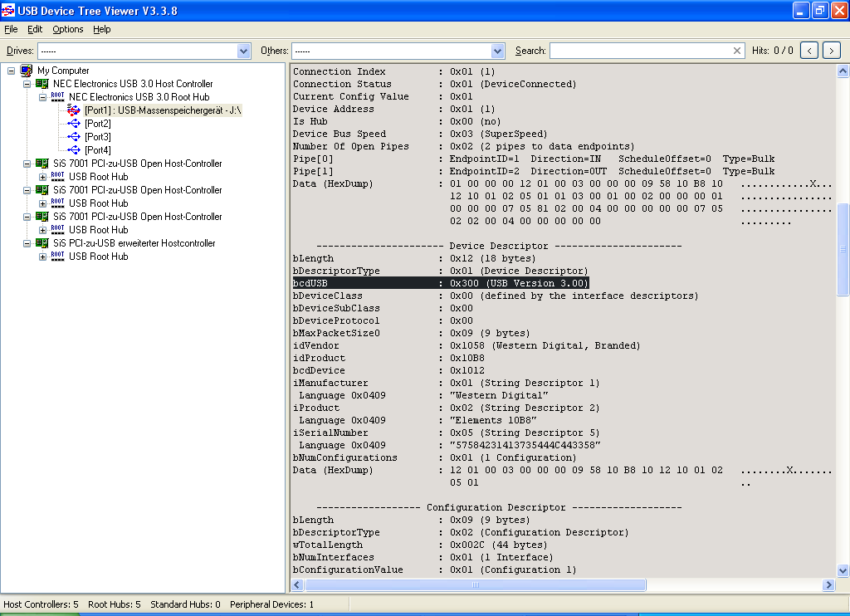The image size is (850, 616).
Task: Click Host Controllers: 5 in status bar
Action: tap(41, 604)
